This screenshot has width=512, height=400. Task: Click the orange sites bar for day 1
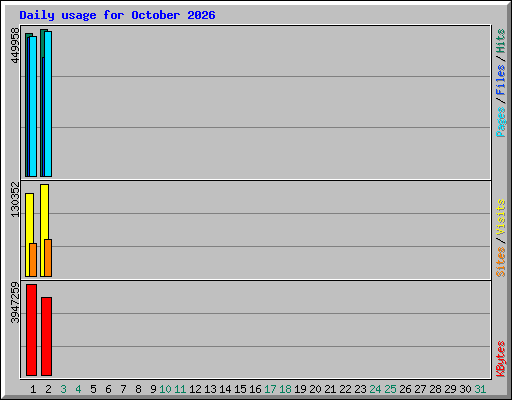pos(33,260)
